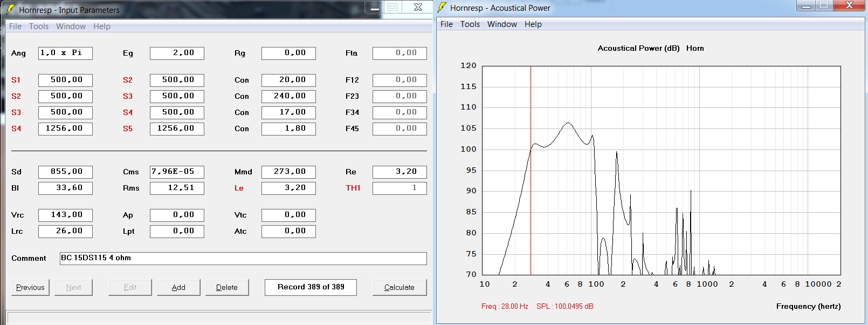Select the F23 field

pyautogui.click(x=399, y=96)
